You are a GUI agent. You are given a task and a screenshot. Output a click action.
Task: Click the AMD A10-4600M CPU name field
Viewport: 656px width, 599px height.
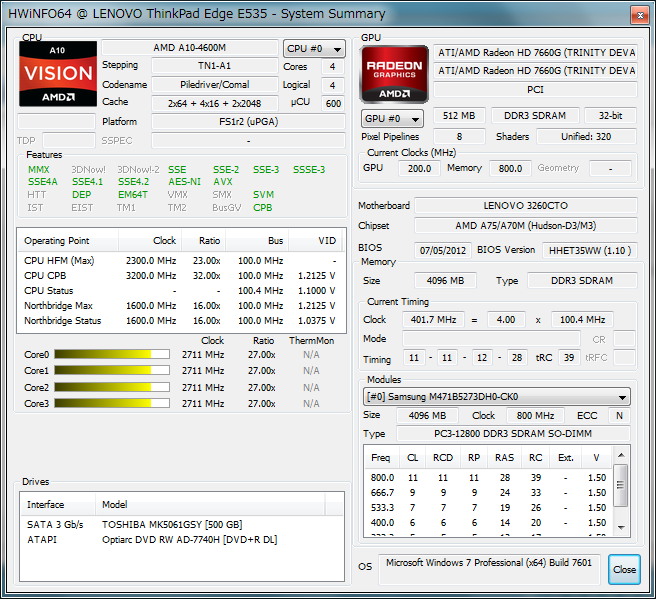click(x=190, y=48)
